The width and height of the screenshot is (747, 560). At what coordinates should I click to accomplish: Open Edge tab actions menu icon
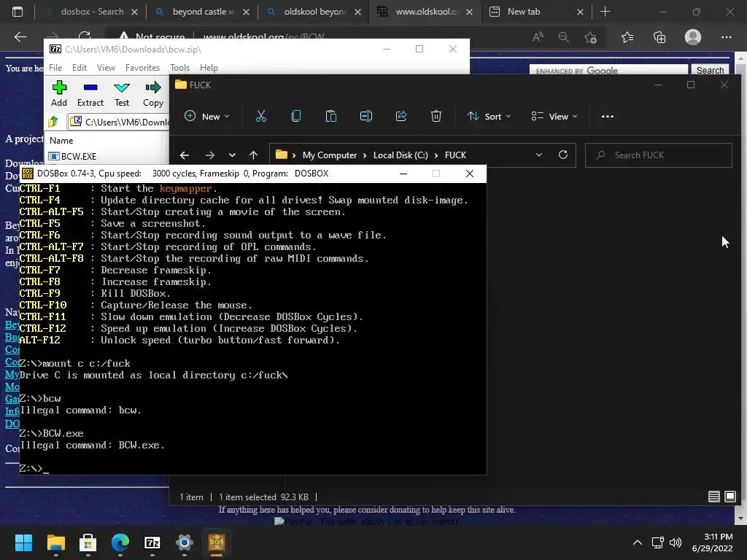tap(18, 12)
